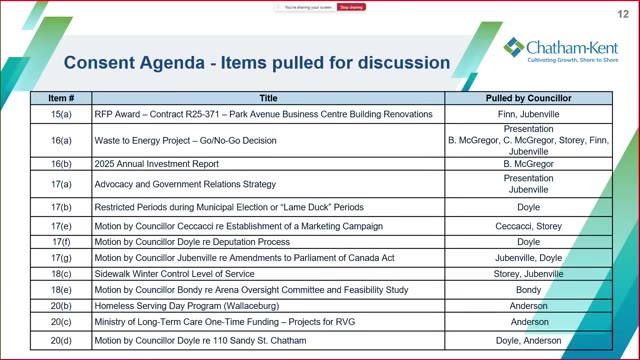Click the "Item #" column header
640x360 pixels.
pos(61,98)
